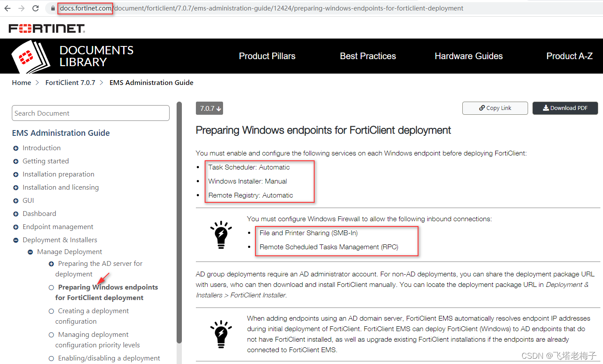Open the Deployment & Installers topic
Viewport: 603px width, 364px height.
(60, 240)
